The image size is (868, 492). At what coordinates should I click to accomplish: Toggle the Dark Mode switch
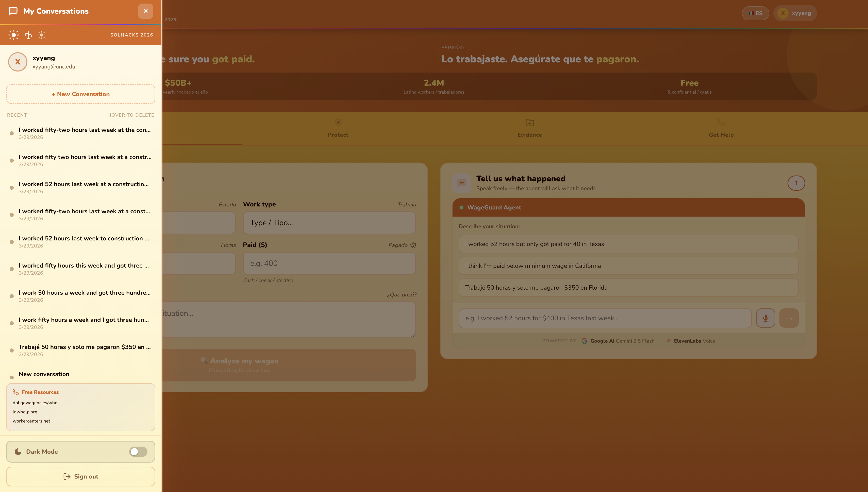click(x=138, y=451)
